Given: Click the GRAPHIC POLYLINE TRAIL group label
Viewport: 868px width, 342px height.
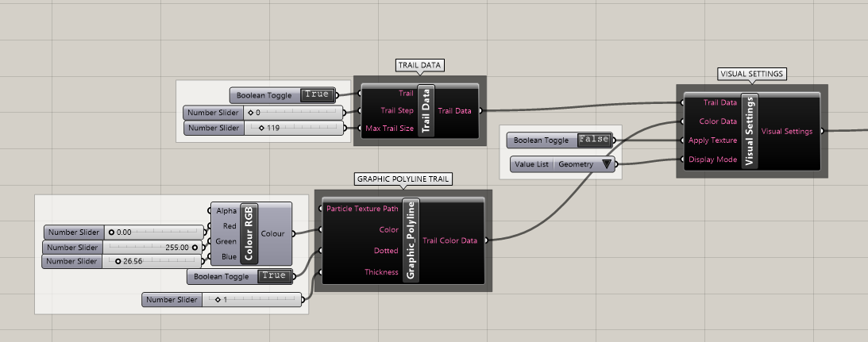Looking at the screenshot, I should 403,179.
